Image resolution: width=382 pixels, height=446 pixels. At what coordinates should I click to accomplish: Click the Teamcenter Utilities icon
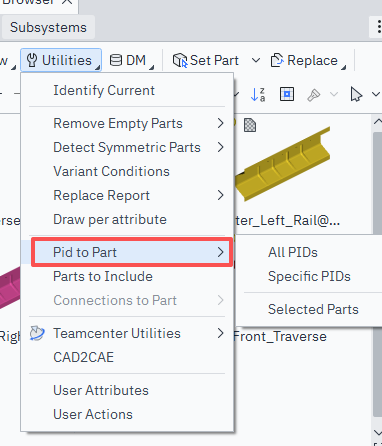(37, 333)
